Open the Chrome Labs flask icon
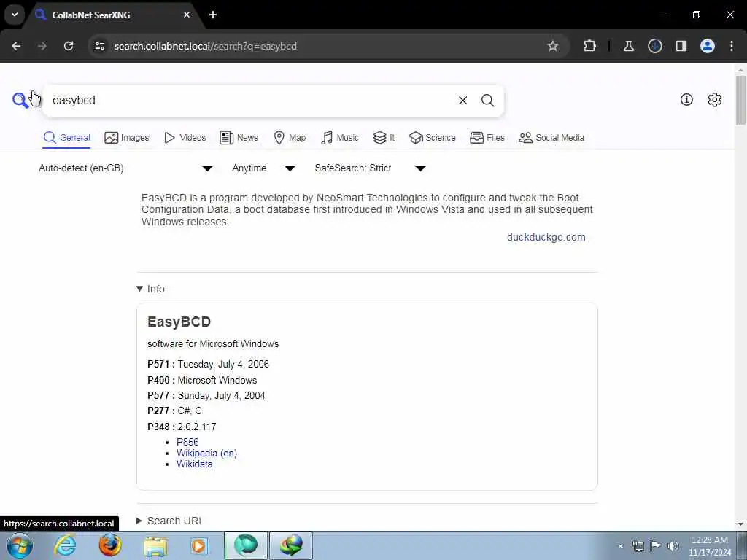Viewport: 747px width, 560px height. pyautogui.click(x=628, y=46)
